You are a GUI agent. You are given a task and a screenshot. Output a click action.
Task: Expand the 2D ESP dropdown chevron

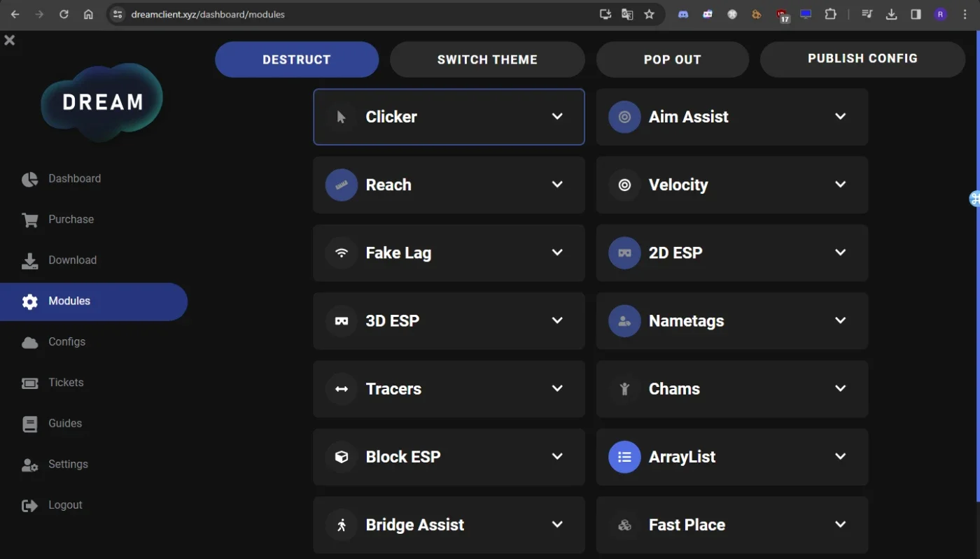point(840,252)
